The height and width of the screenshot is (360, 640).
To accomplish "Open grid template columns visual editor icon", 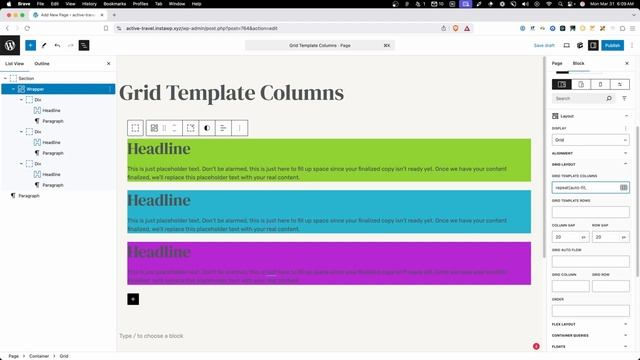I will 624,187.
